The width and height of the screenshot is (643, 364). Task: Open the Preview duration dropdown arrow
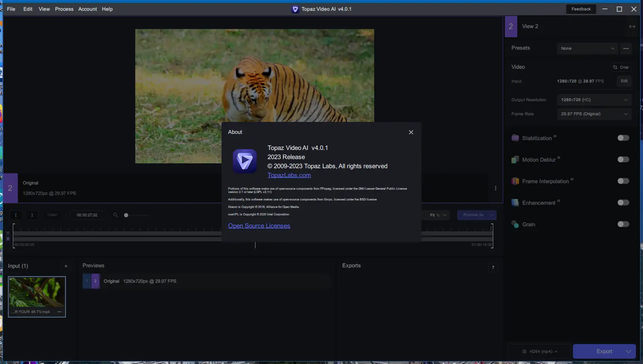[492, 215]
